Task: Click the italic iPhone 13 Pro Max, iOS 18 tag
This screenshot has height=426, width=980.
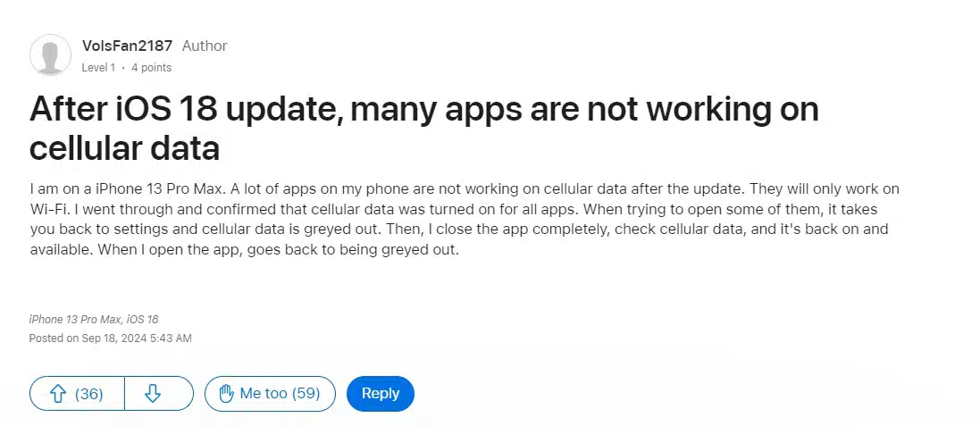Action: [x=94, y=319]
